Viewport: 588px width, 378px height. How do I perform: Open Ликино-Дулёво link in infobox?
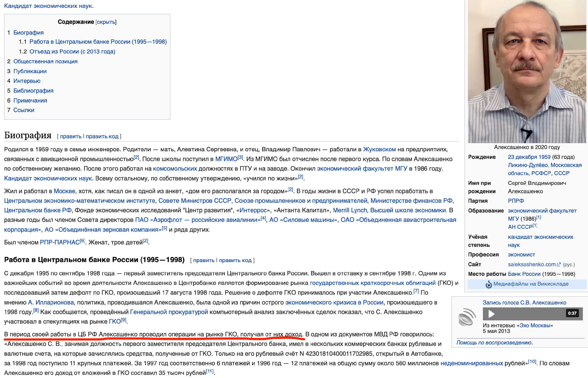pos(528,165)
